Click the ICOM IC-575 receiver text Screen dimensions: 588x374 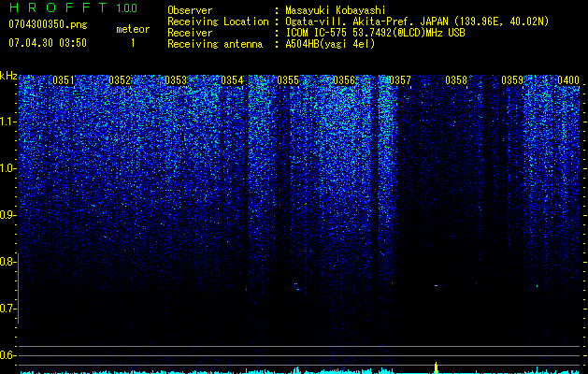click(x=375, y=33)
